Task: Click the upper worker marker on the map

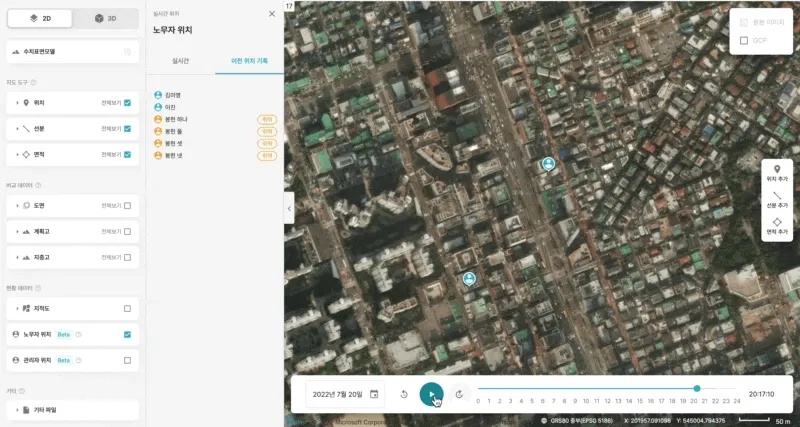Action: tap(548, 164)
